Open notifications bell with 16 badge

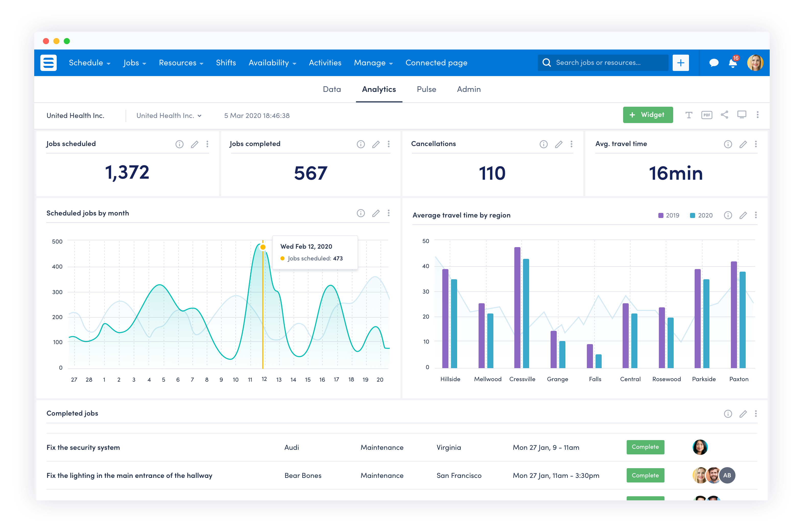[733, 63]
